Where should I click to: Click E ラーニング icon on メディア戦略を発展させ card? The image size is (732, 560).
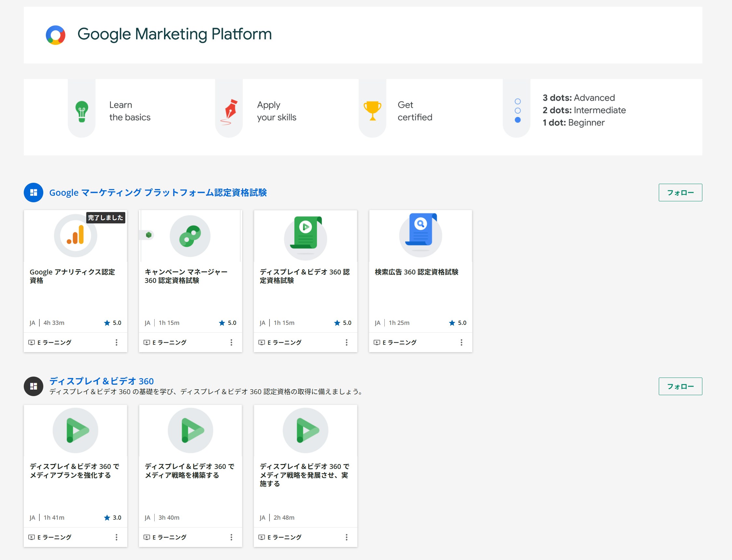(x=262, y=537)
